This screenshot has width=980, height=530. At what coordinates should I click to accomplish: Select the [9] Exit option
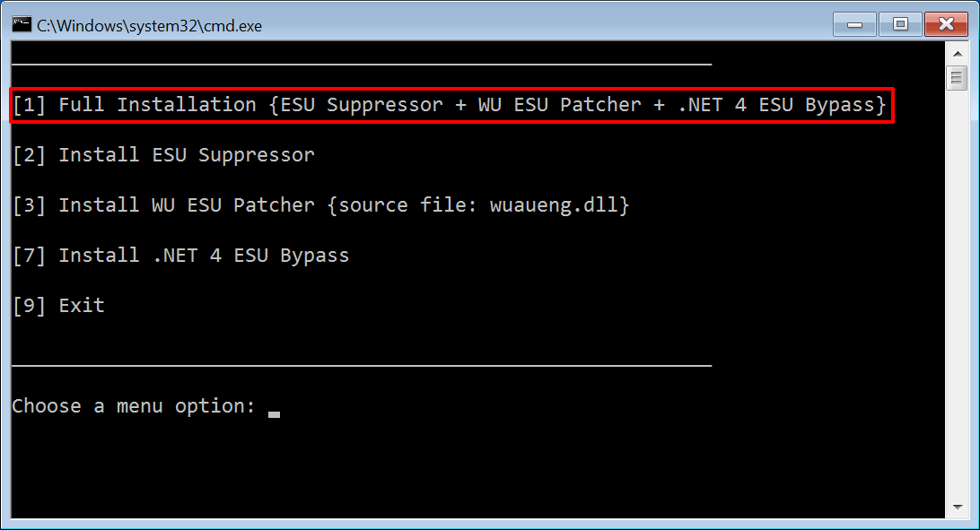click(58, 305)
